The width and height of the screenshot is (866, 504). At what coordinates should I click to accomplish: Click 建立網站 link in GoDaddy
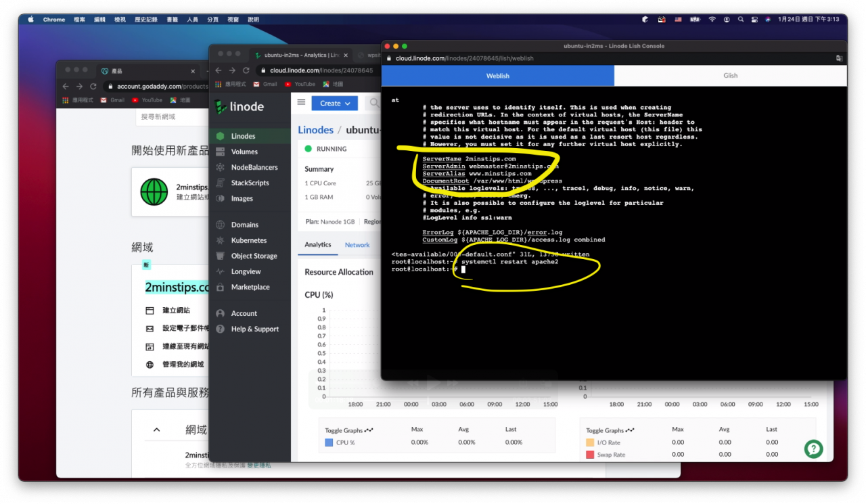176,311
